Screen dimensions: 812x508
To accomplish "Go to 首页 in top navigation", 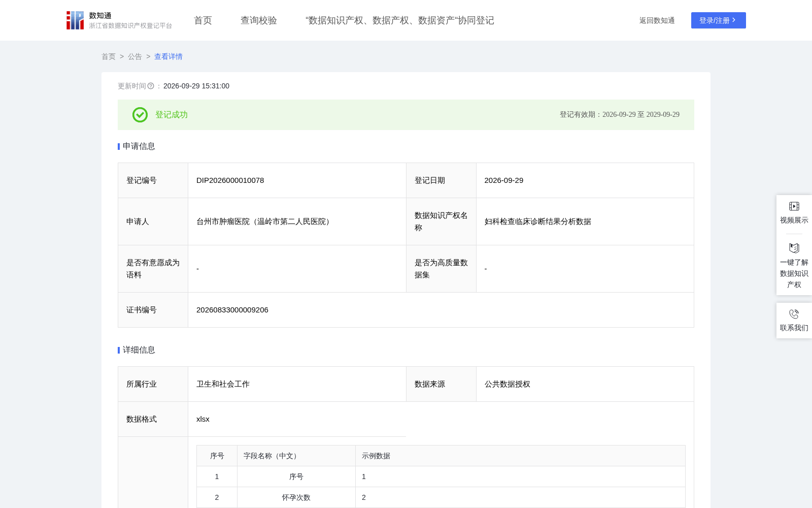I will 203,20.
